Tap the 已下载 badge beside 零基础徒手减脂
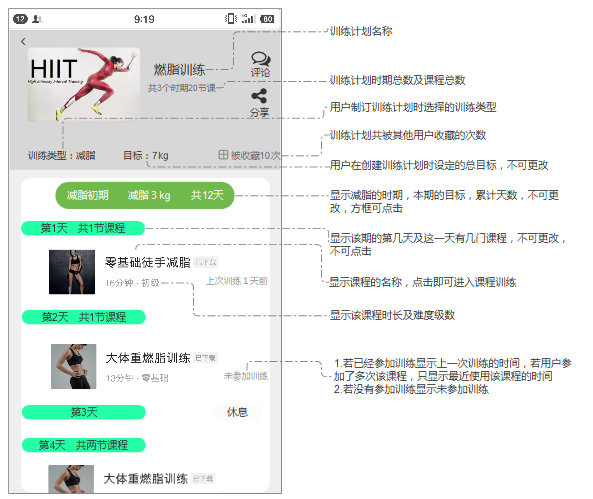This screenshot has height=499, width=593. coord(206,262)
